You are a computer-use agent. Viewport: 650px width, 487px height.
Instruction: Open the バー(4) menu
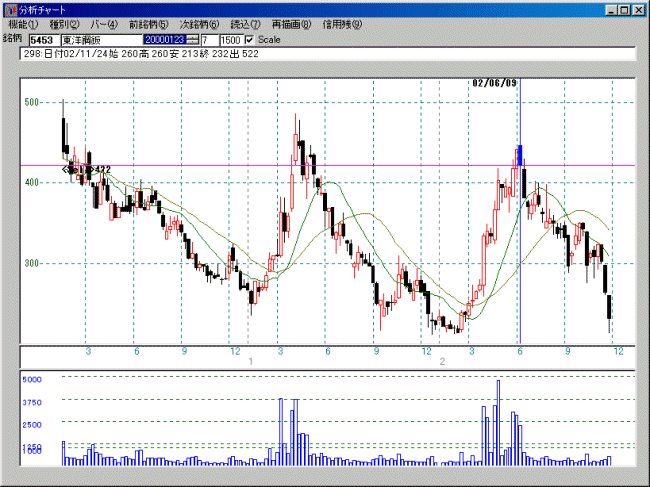(104, 24)
